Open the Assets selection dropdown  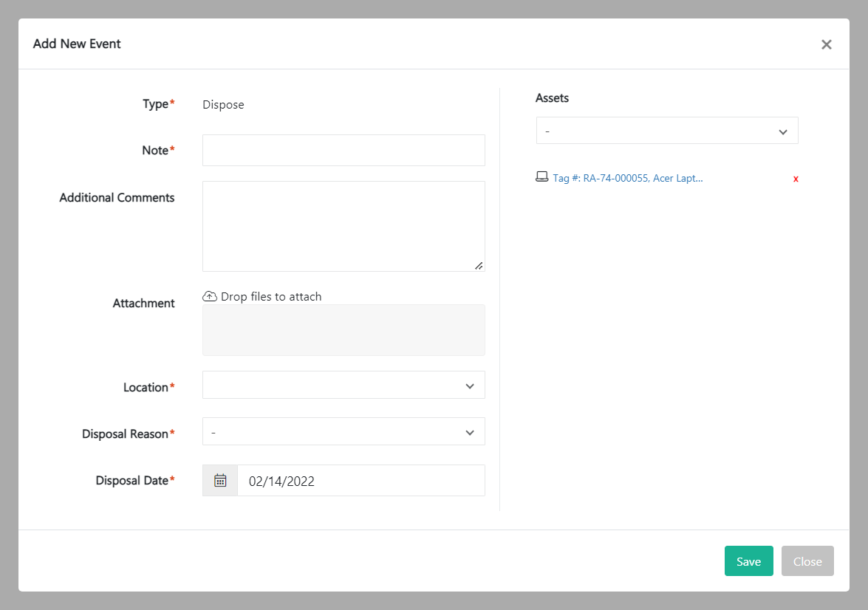click(x=666, y=131)
